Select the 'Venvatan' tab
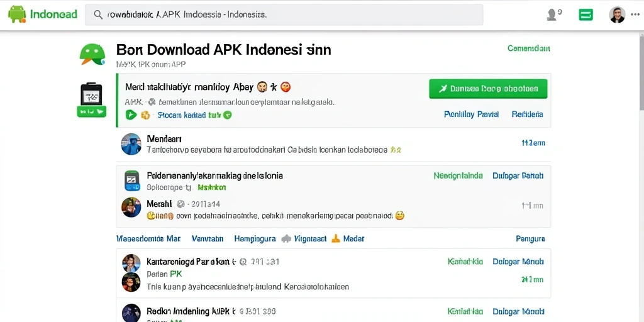The image size is (644, 322). [208, 238]
